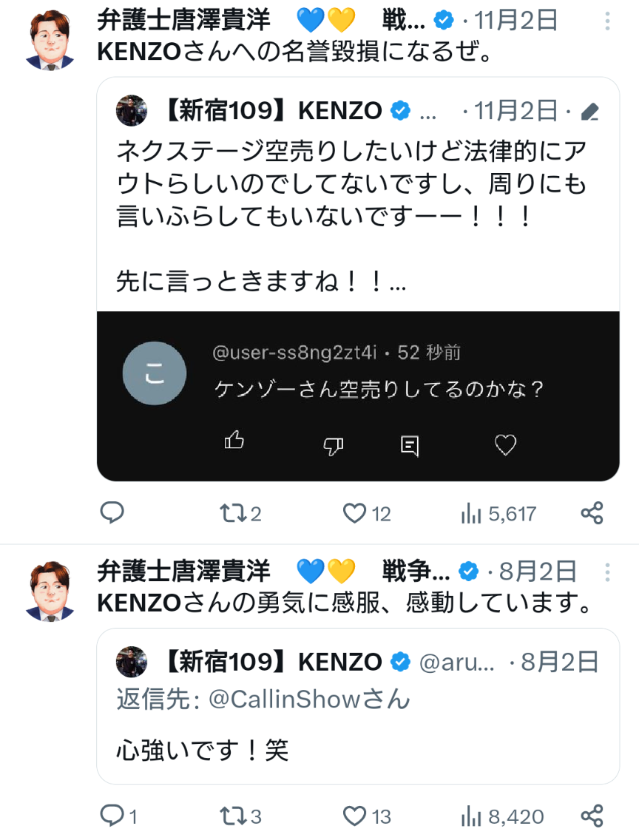Click top tweet's author avatar
Image resolution: width=639 pixels, height=840 pixels.
click(x=51, y=41)
